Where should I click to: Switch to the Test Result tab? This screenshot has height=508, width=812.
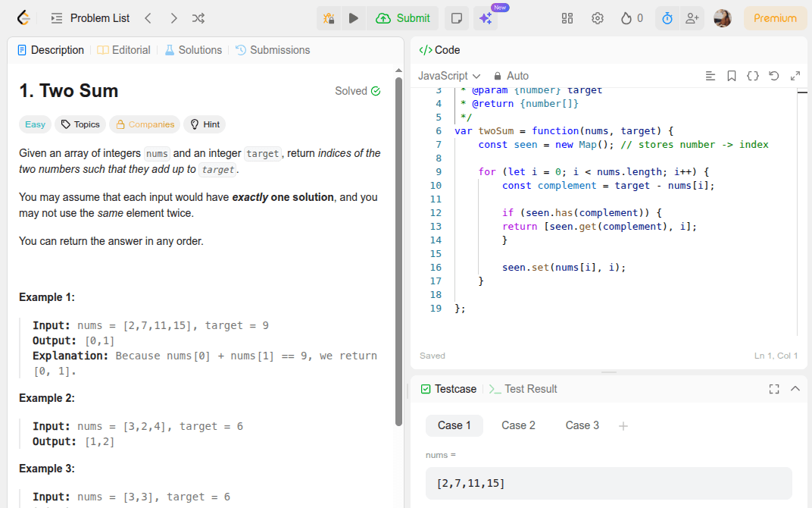[x=523, y=389]
